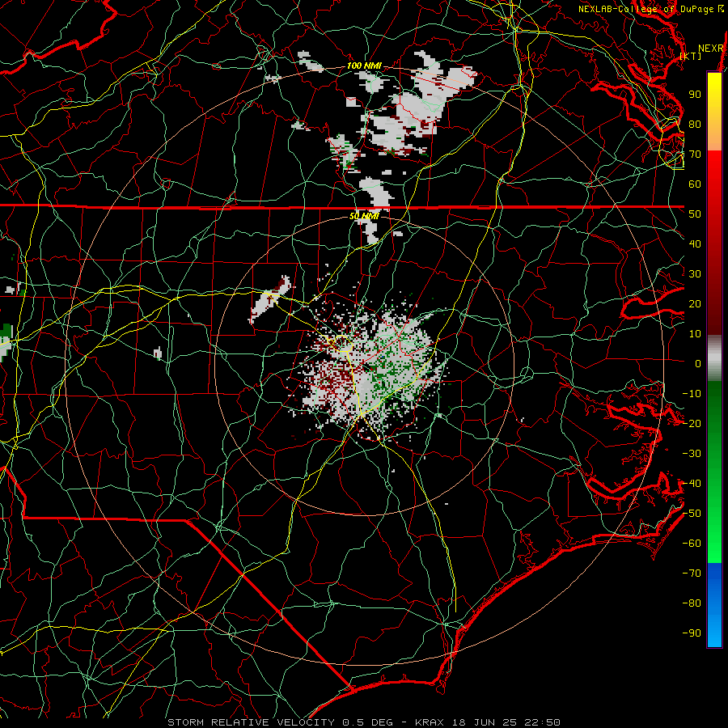Click the '60' value on the velocity scale
Image resolution: width=728 pixels, height=728 pixels.
695,184
